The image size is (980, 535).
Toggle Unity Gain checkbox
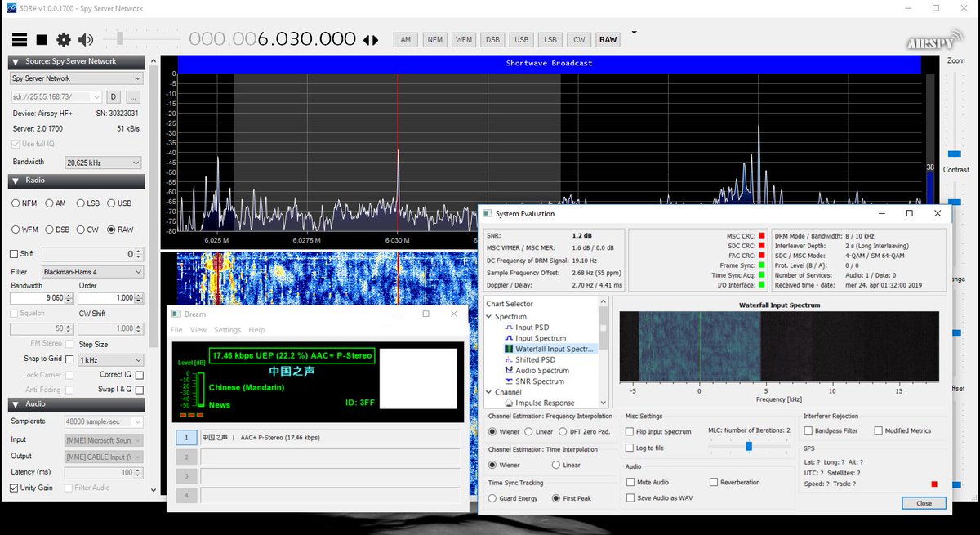coord(15,488)
